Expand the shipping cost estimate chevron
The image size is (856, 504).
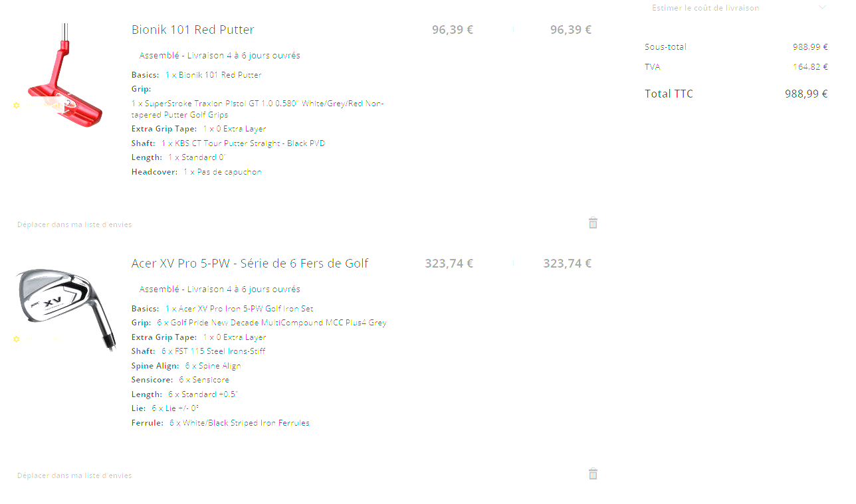click(822, 8)
